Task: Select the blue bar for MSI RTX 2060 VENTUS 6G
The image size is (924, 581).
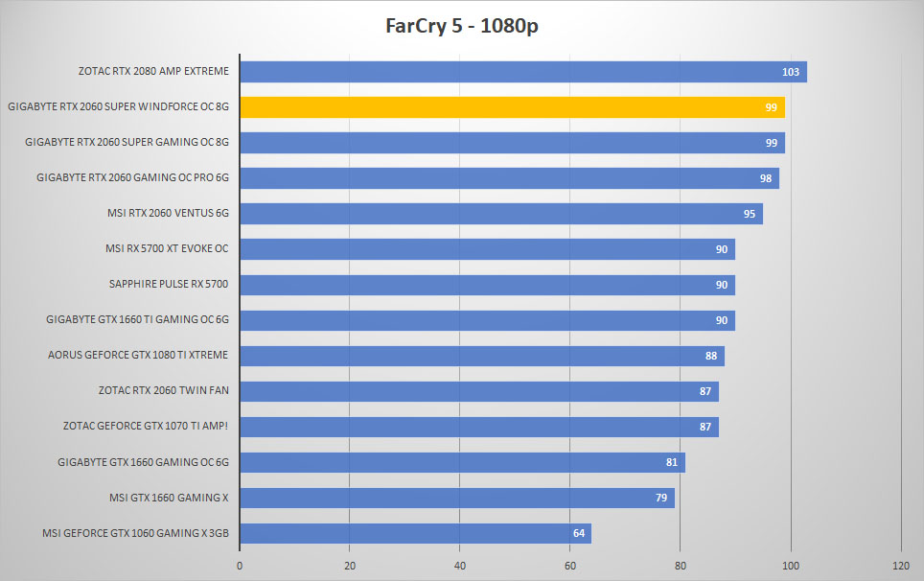Action: click(501, 214)
